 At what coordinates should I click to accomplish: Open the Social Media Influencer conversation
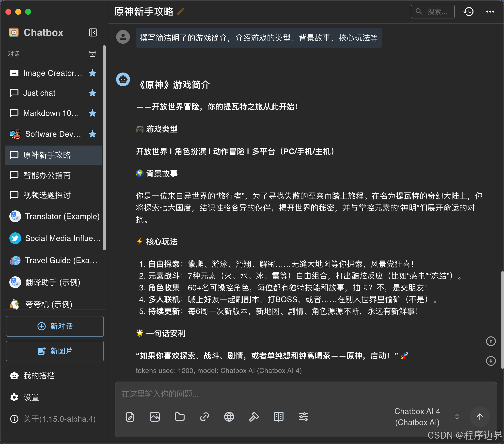click(53, 238)
